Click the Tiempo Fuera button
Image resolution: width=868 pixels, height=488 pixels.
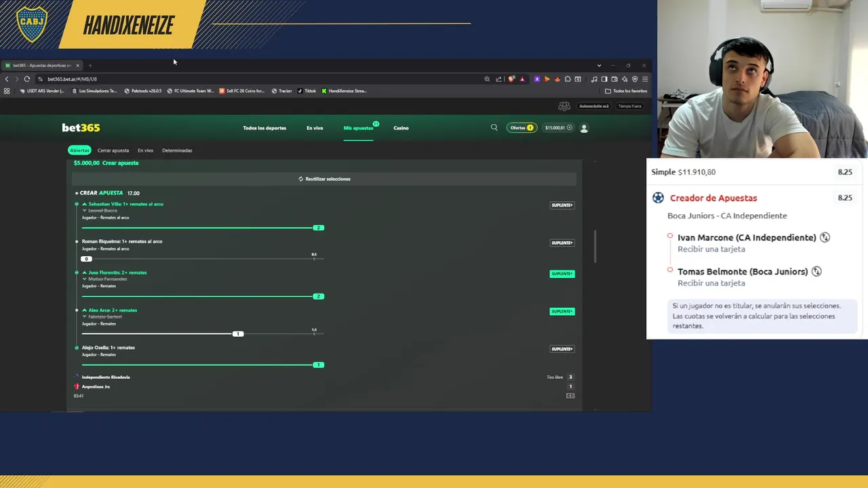[x=629, y=106]
